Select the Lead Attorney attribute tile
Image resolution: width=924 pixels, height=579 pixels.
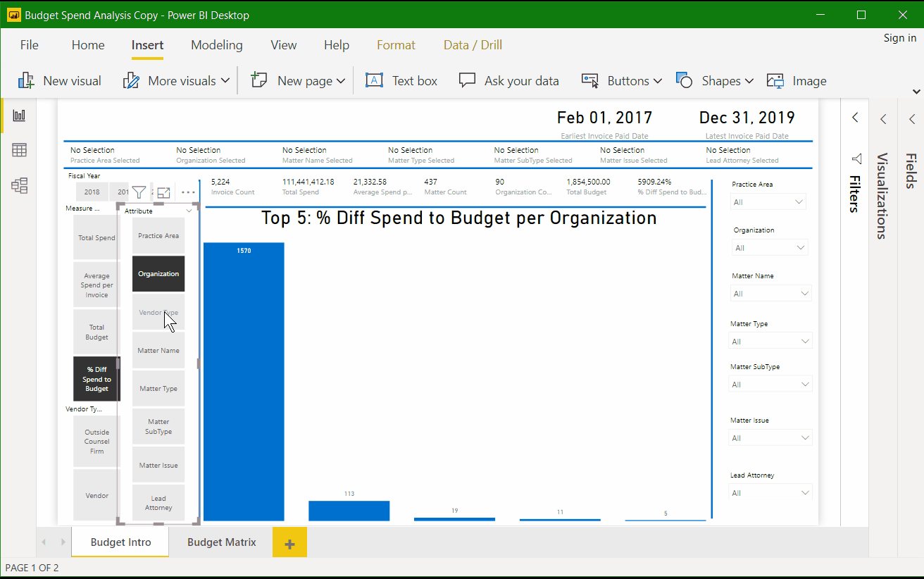158,503
